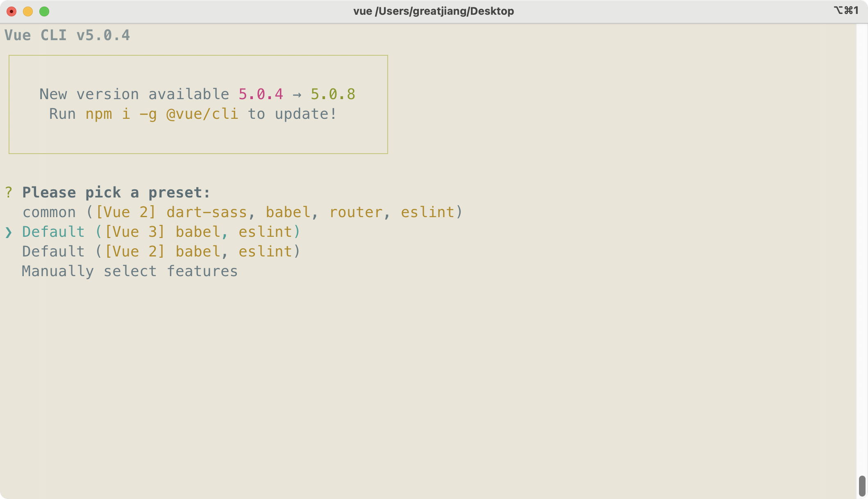Click the selection arrow beside Default Vue 3

click(x=9, y=232)
